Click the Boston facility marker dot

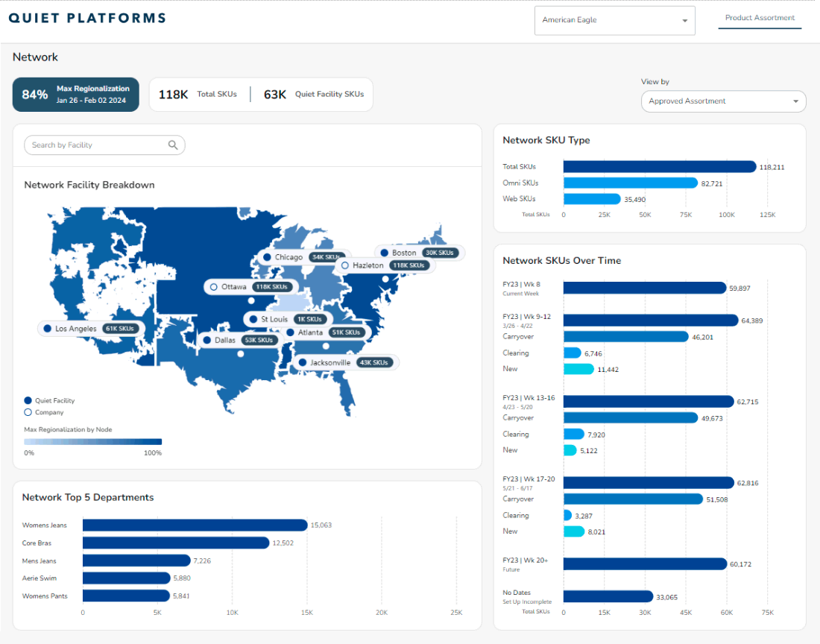coord(384,253)
